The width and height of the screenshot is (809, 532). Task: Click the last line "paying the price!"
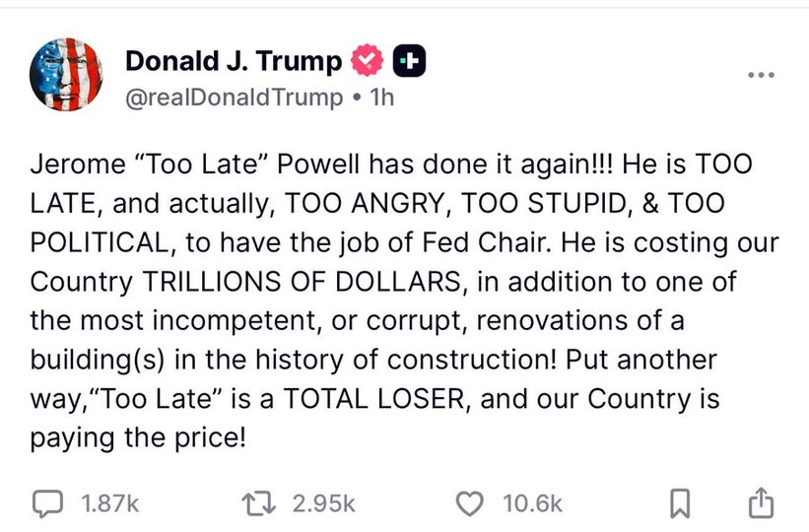pyautogui.click(x=137, y=437)
